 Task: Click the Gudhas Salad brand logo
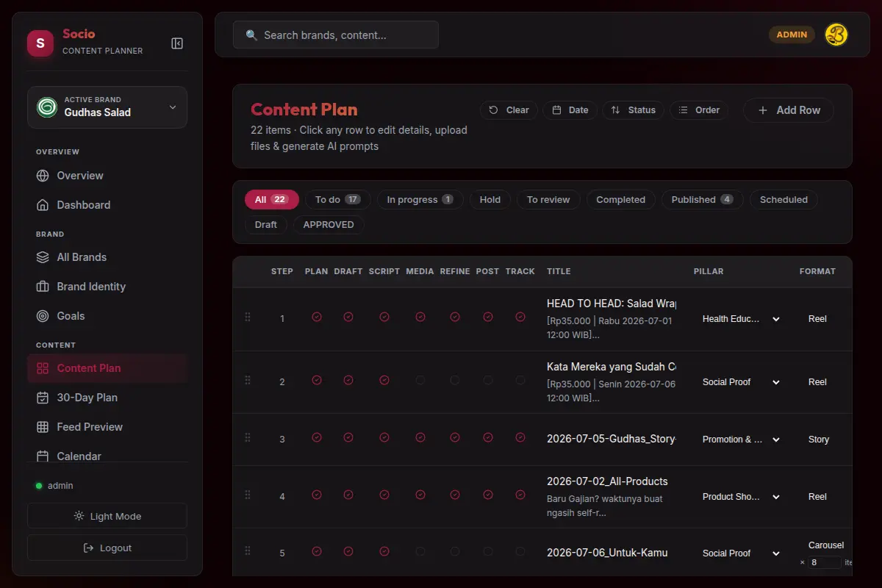pos(47,107)
